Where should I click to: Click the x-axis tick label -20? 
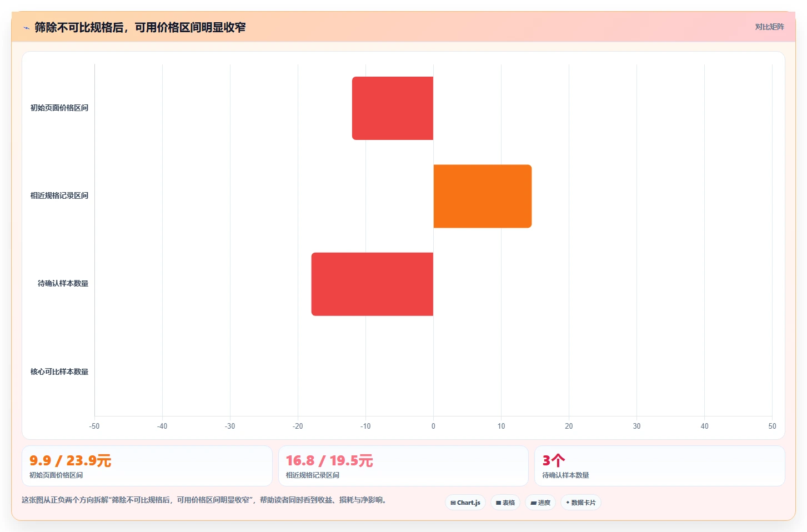coord(298,426)
